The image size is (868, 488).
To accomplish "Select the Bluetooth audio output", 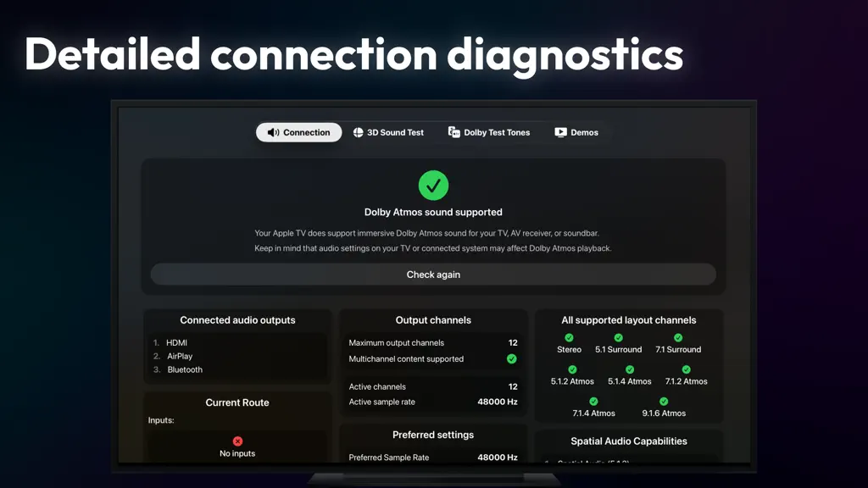I will 185,369.
